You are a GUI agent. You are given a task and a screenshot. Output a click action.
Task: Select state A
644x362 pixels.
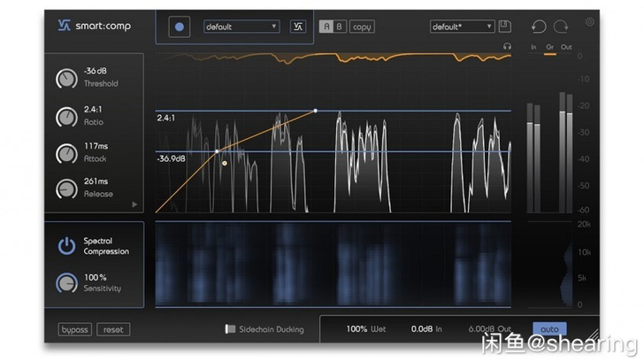point(326,27)
